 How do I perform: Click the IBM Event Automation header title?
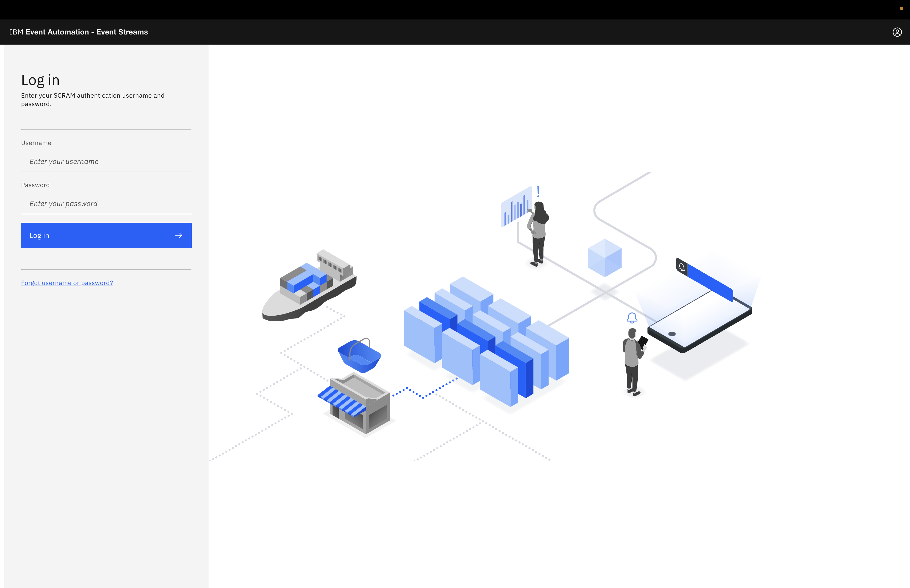tap(79, 32)
